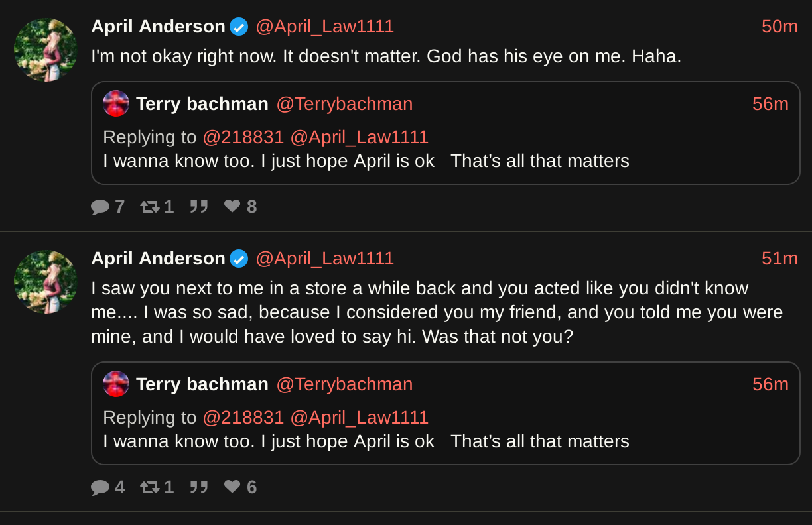Click the 51m timestamp link
The image size is (812, 525).
[779, 259]
